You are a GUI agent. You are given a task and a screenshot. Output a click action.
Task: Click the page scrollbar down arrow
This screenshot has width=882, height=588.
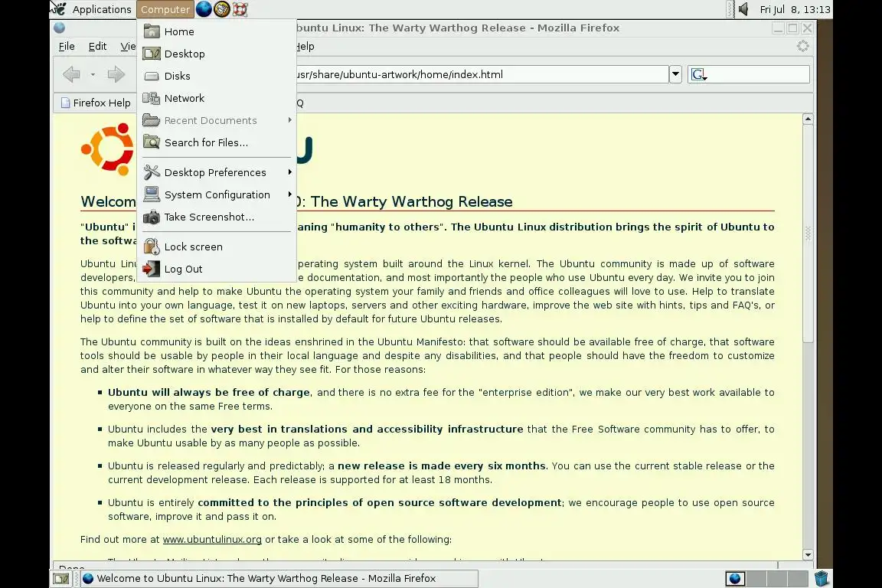pyautogui.click(x=808, y=554)
